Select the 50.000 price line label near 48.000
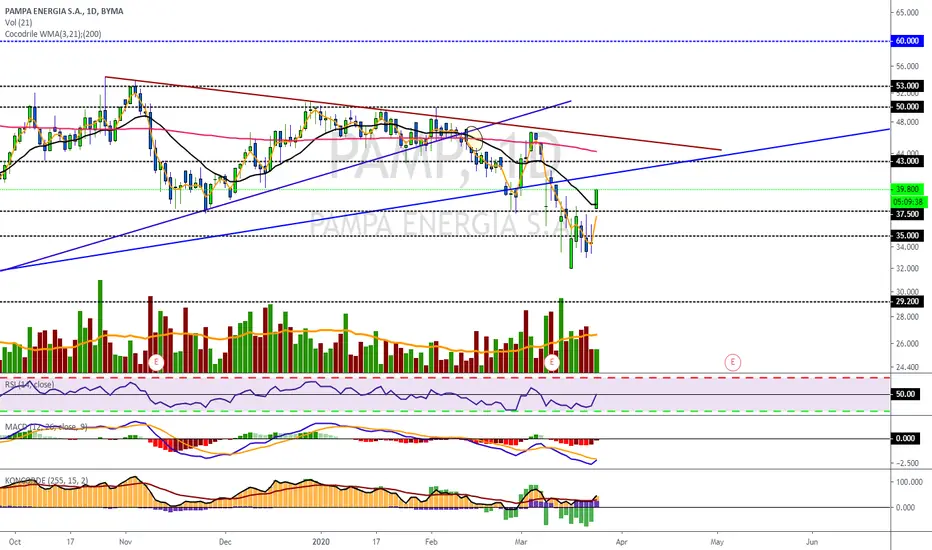Screen dimensions: 932x550 (908, 107)
